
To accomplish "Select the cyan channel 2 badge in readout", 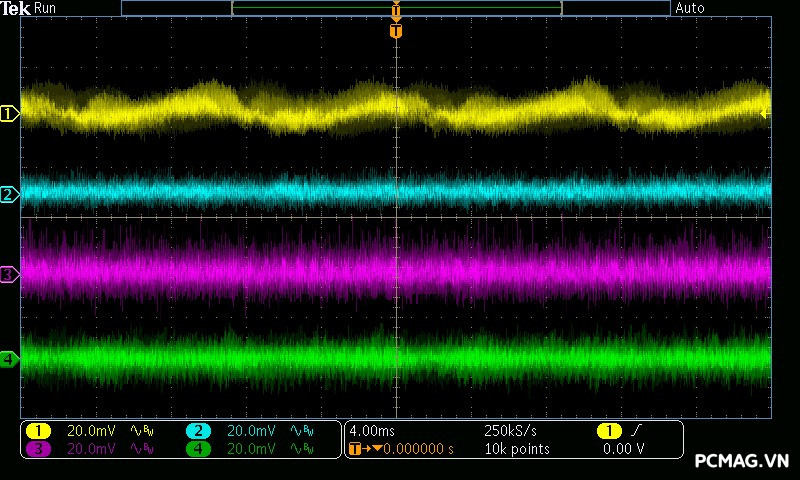I will tap(198, 431).
